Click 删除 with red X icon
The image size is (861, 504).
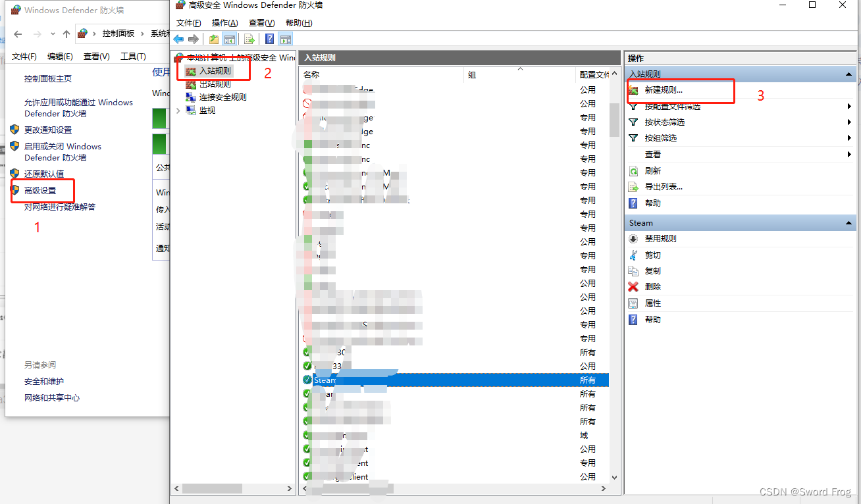click(x=652, y=286)
